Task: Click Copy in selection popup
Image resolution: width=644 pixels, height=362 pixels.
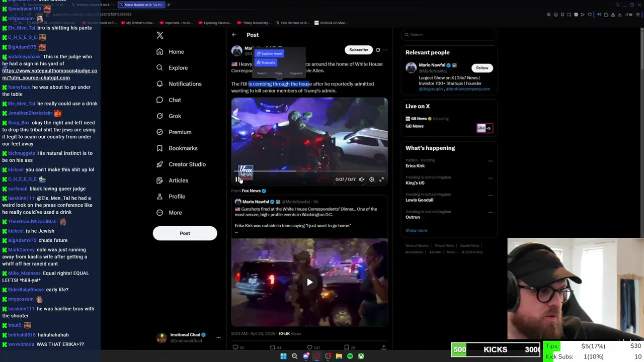Action: coord(279,73)
